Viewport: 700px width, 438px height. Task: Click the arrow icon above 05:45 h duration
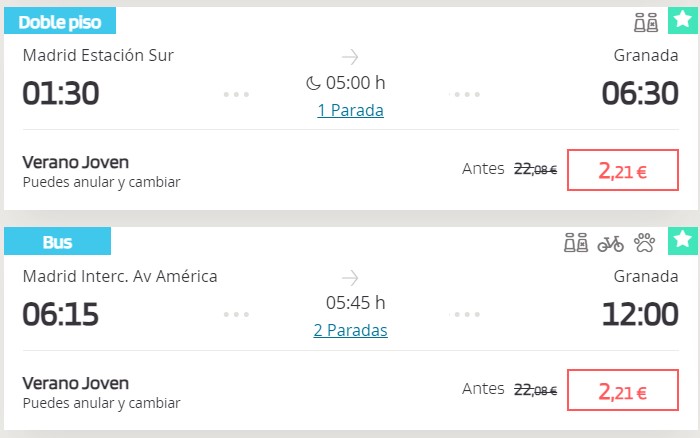pyautogui.click(x=350, y=278)
